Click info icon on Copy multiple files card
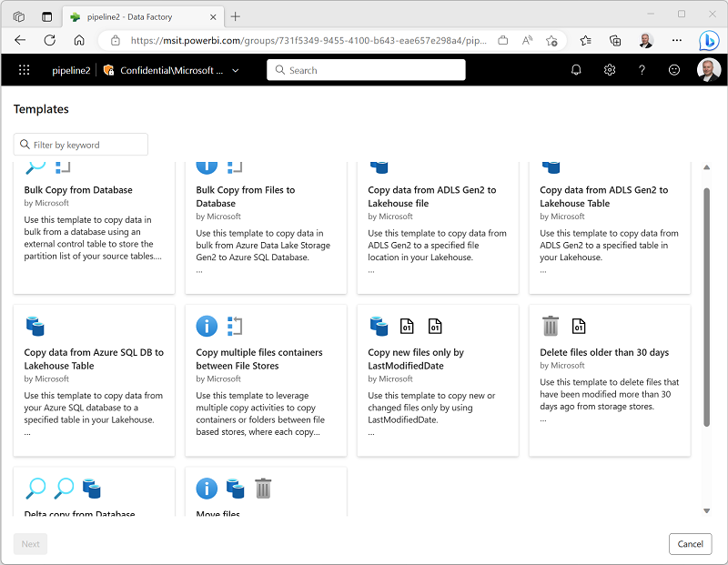 (x=207, y=326)
